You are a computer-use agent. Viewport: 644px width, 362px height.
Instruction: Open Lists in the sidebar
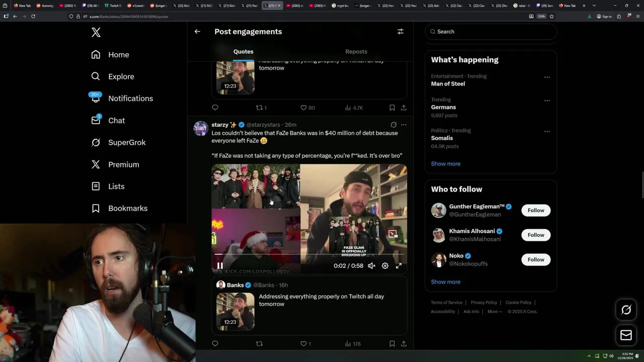pos(108,187)
